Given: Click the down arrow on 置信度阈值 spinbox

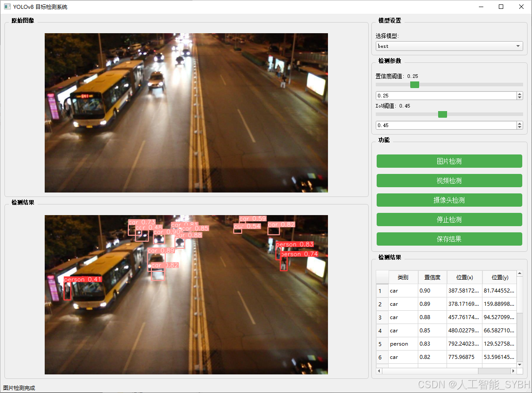Looking at the screenshot, I should (x=519, y=97).
